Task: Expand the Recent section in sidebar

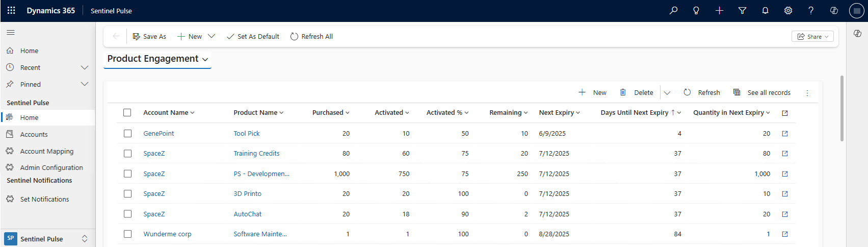Action: (x=85, y=67)
